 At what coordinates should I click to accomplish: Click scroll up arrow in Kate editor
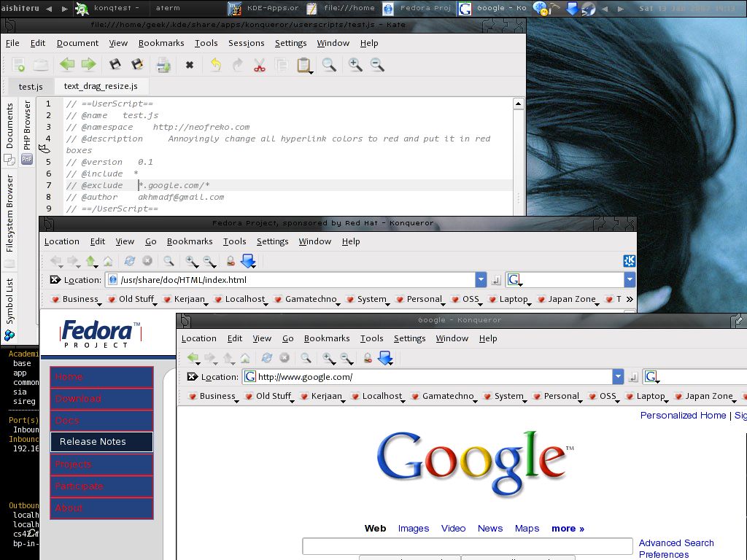519,104
